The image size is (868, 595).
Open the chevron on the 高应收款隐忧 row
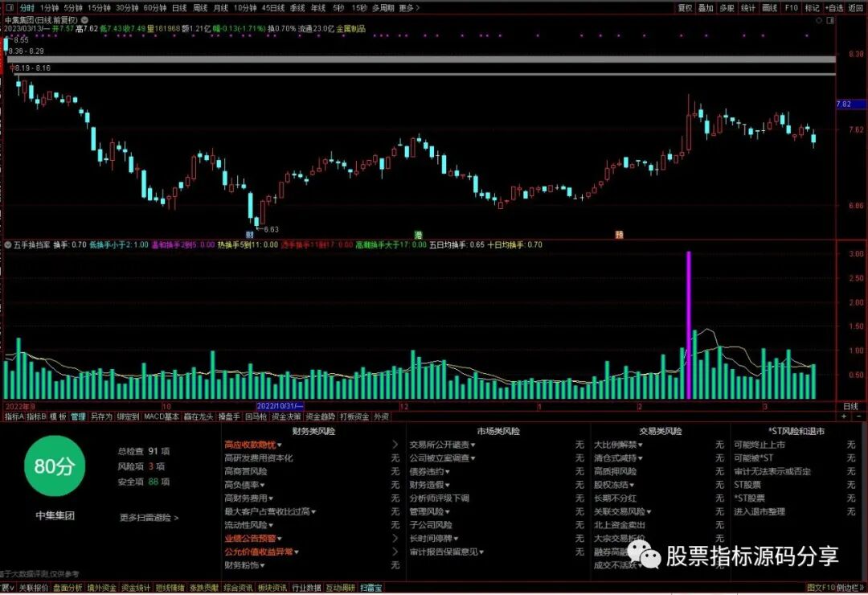(x=395, y=445)
